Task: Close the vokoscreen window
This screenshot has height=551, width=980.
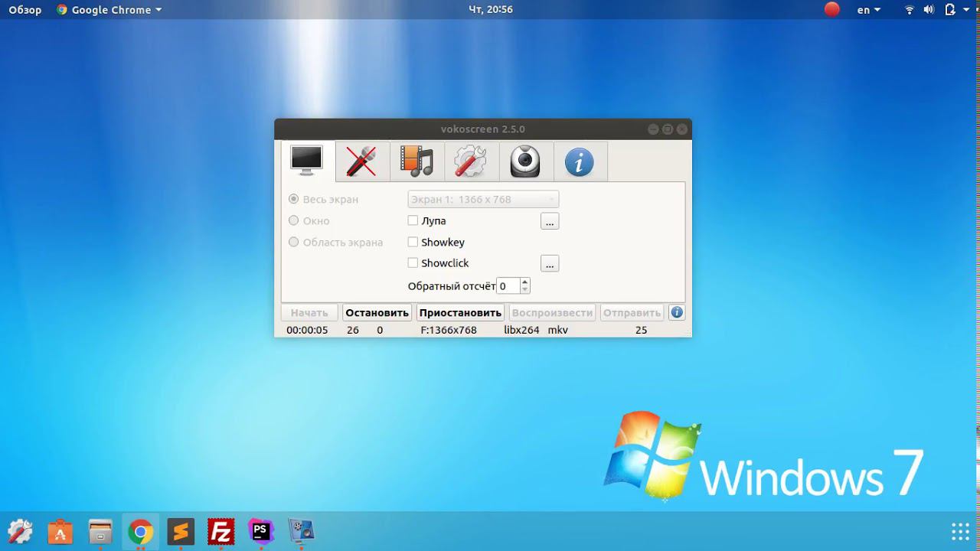Action: [681, 129]
